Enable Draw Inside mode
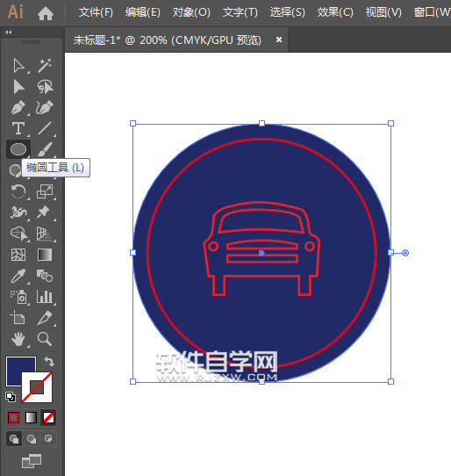The height and width of the screenshot is (476, 451). (x=48, y=438)
